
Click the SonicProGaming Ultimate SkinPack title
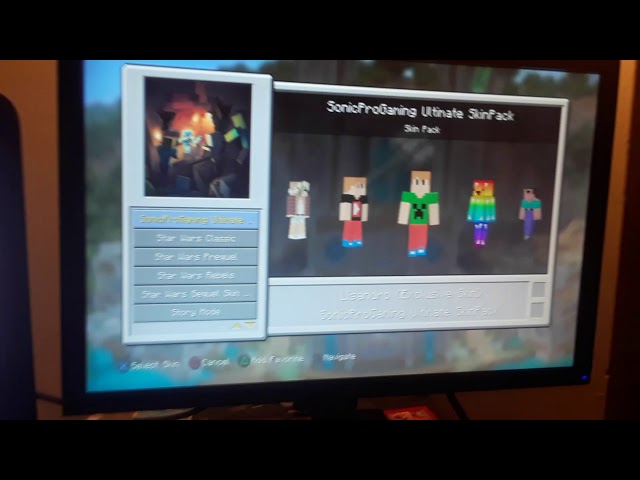click(x=420, y=111)
